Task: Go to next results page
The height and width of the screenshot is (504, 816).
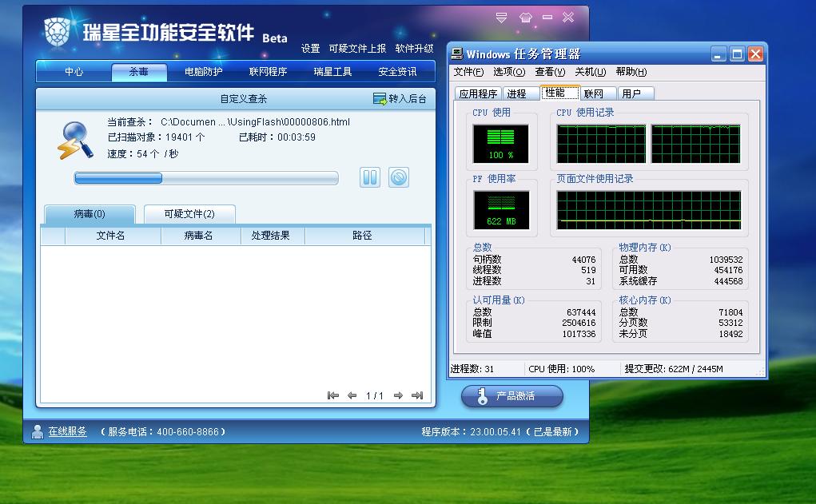Action: pos(398,396)
